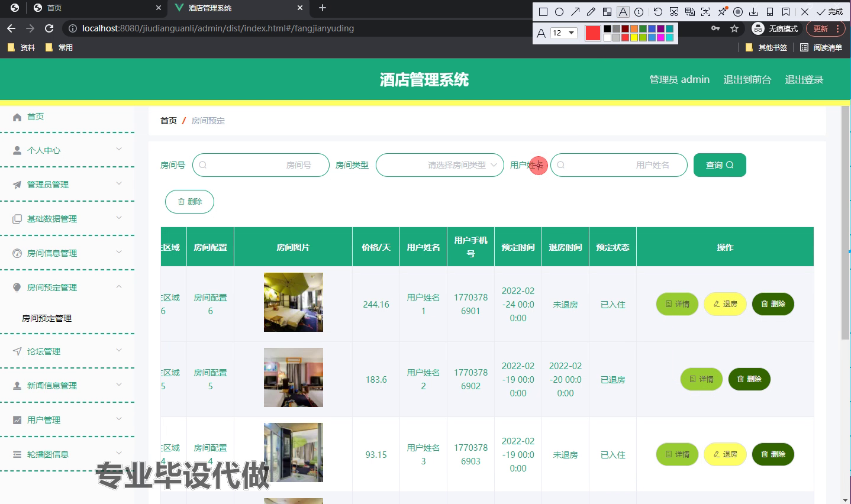Undo the last annotation
The image size is (851, 504).
tap(658, 12)
